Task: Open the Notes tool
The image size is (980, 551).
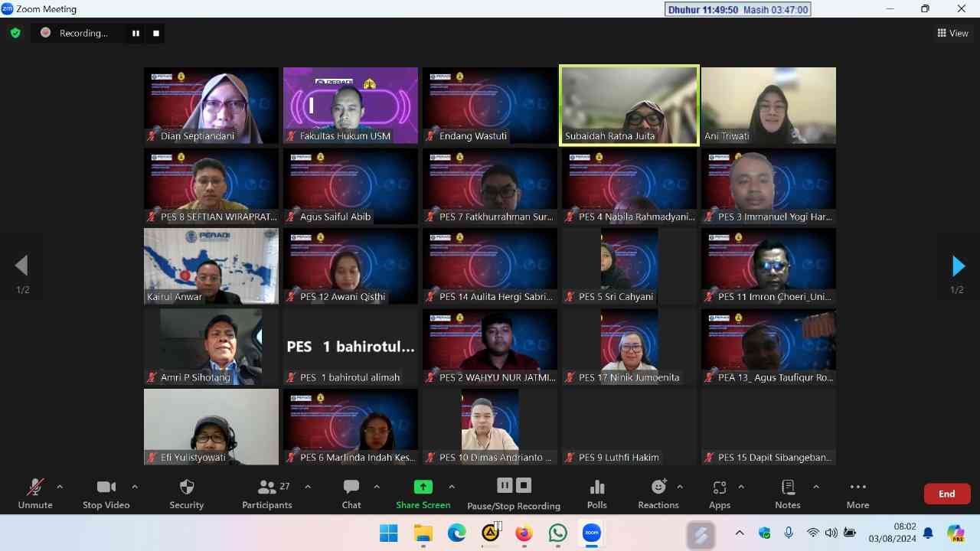Action: (787, 494)
